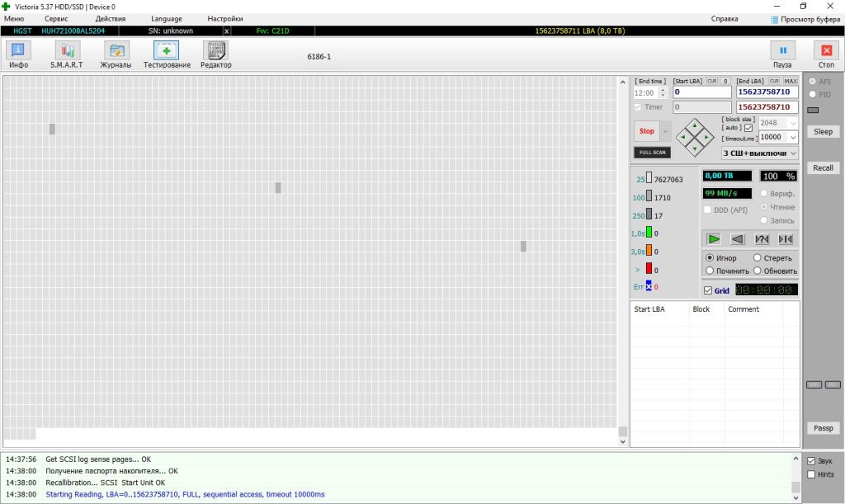Select the reverse scan direction arrow
The height and width of the screenshot is (504, 845).
click(x=737, y=239)
